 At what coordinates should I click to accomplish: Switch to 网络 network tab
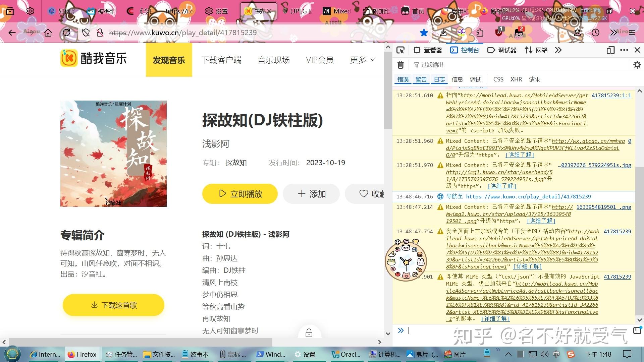[536, 50]
